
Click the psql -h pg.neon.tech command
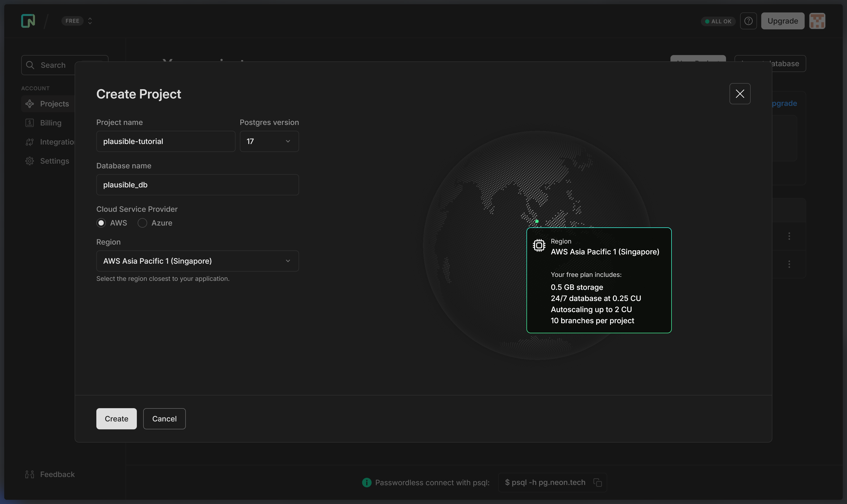click(x=545, y=482)
